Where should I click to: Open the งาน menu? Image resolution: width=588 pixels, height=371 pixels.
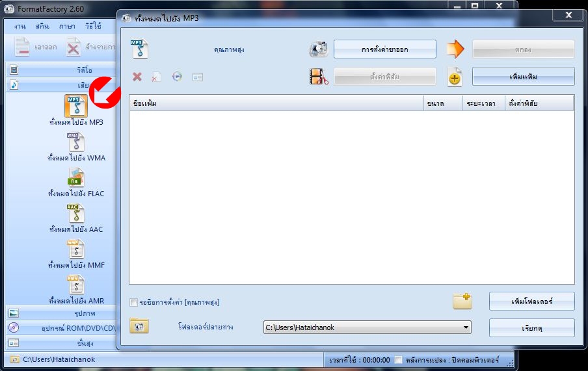[20, 26]
